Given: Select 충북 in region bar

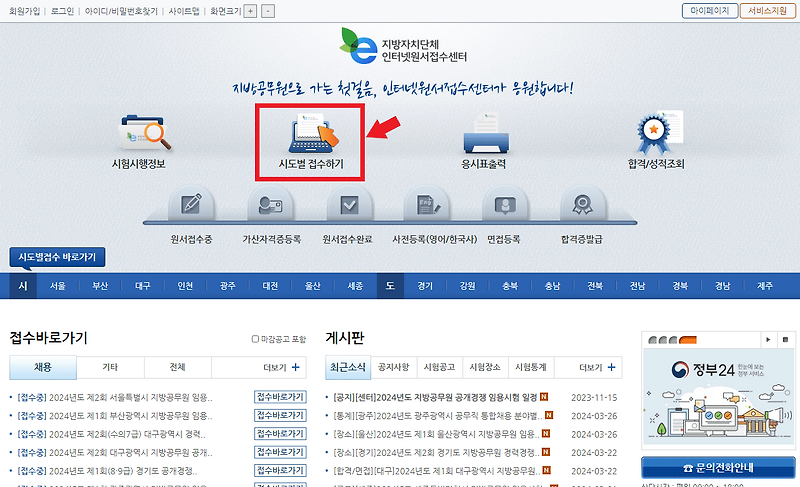Looking at the screenshot, I should pyautogui.click(x=510, y=286).
